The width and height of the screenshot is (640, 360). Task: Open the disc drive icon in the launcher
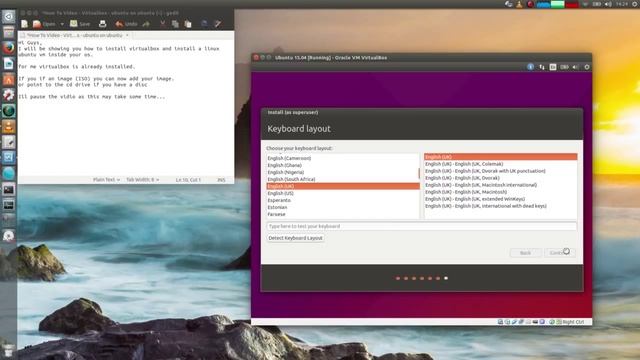click(x=9, y=236)
